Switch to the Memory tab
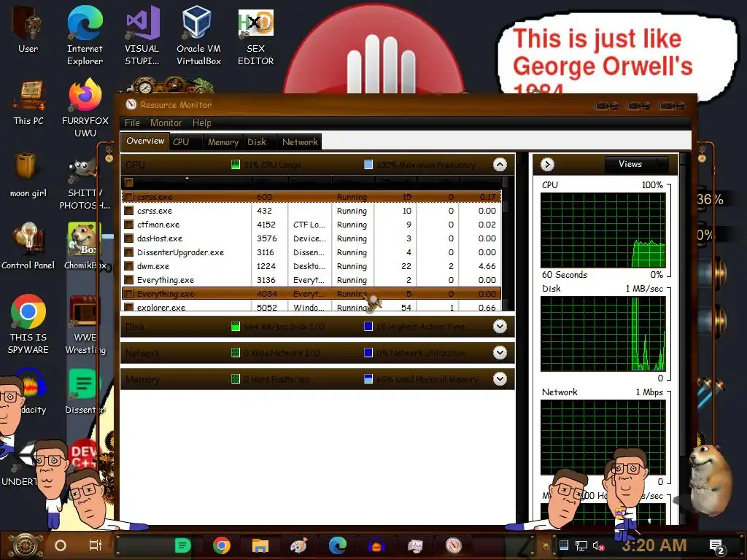Screen dimensions: 747x560 [x=223, y=142]
